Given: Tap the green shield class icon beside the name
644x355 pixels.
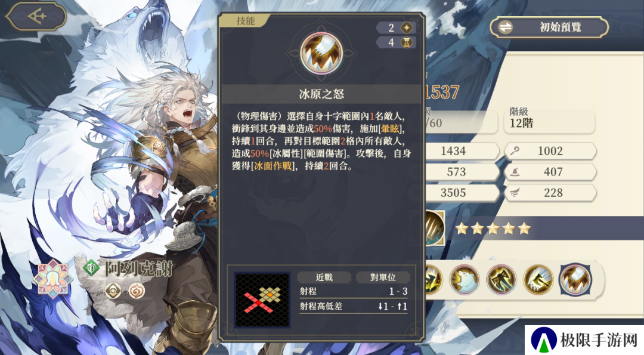Looking at the screenshot, I should [91, 268].
